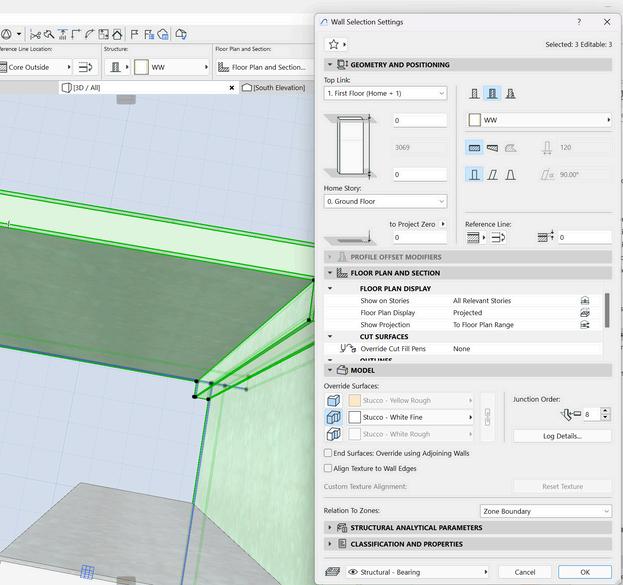The height and width of the screenshot is (585, 623).
Task: Select the Trapezoid wall geometry icon
Action: pyautogui.click(x=492, y=148)
